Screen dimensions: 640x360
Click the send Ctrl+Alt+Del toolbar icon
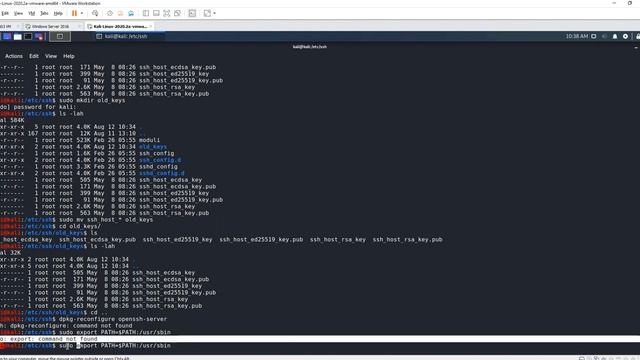(x=95, y=13)
